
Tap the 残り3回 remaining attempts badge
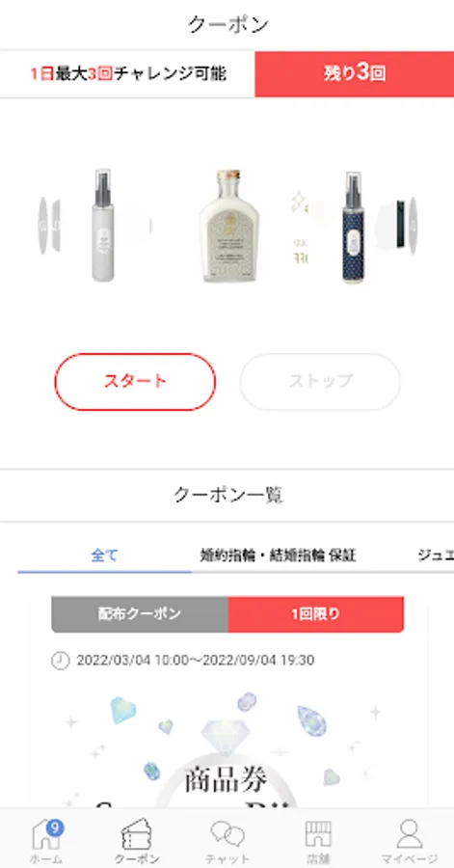(x=355, y=73)
